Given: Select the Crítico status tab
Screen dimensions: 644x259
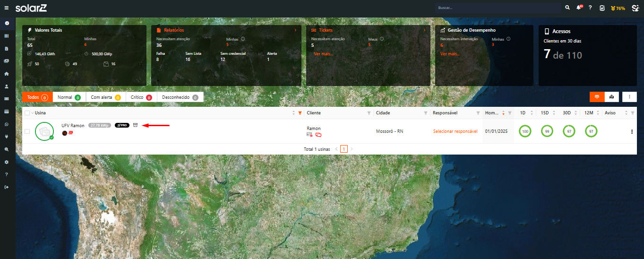Looking at the screenshot, I should [x=141, y=97].
